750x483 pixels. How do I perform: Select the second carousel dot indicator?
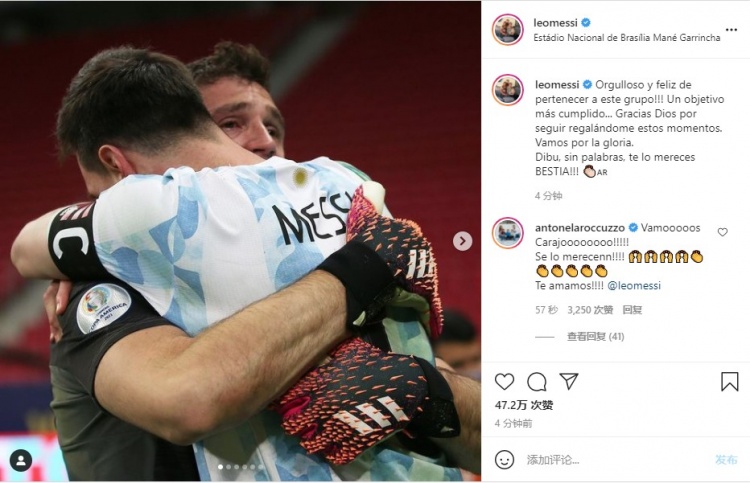point(229,467)
